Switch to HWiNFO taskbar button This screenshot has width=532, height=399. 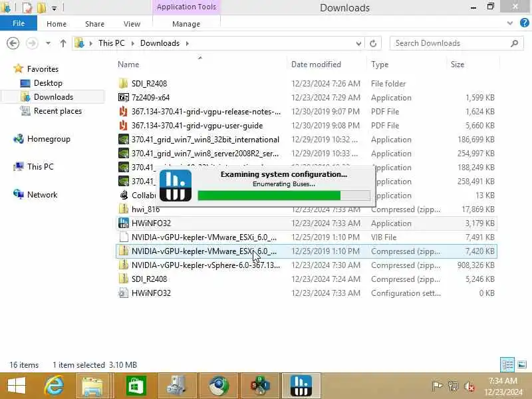click(301, 386)
